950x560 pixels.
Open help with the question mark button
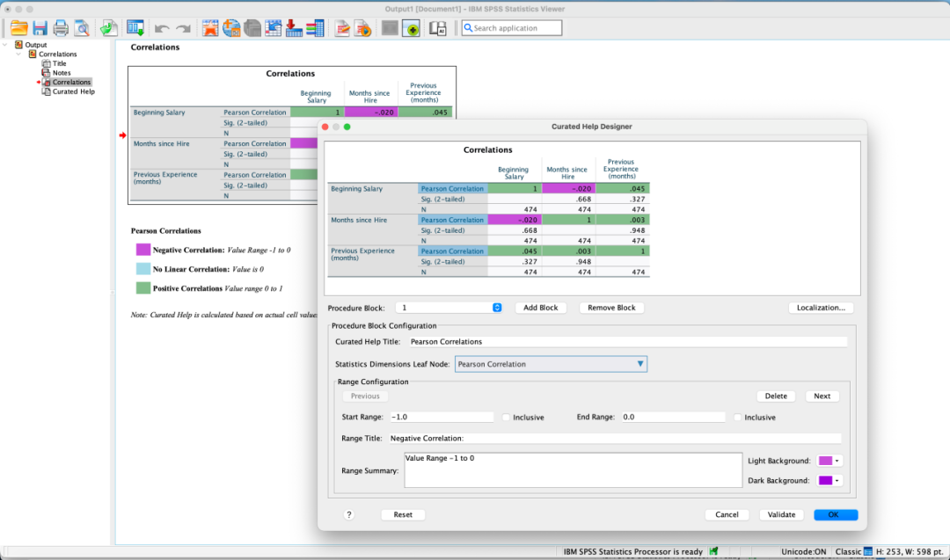click(349, 514)
